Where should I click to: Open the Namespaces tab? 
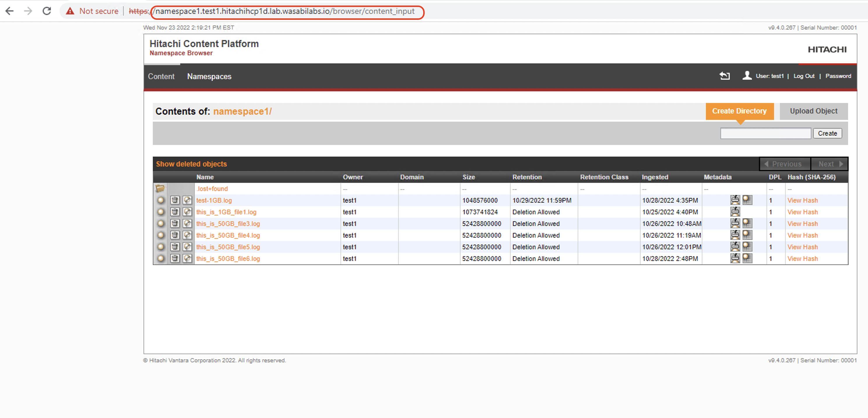click(x=210, y=76)
